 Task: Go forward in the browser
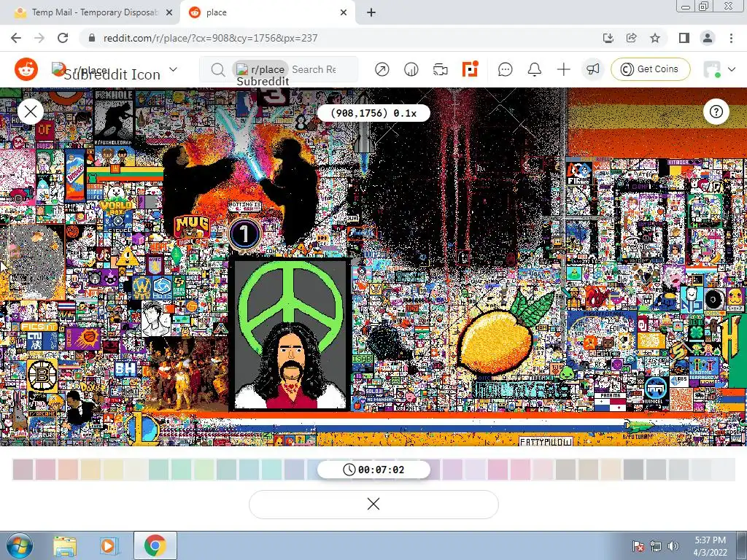click(39, 38)
